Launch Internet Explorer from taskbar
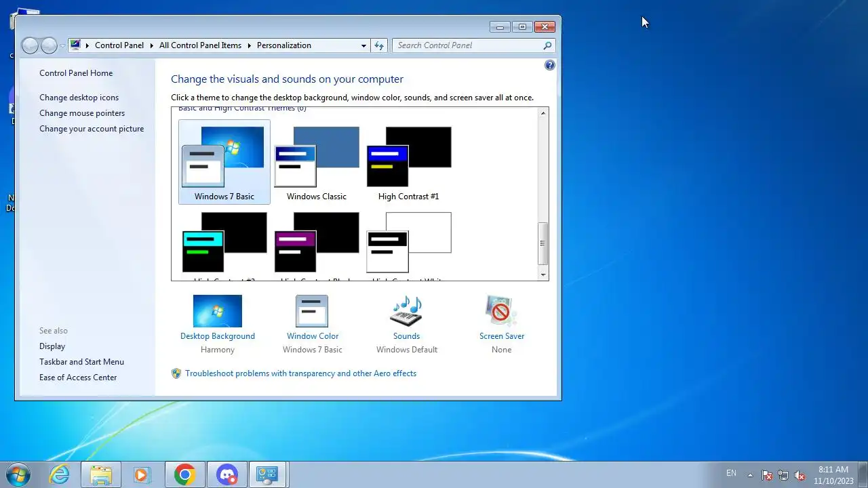 pos(60,474)
